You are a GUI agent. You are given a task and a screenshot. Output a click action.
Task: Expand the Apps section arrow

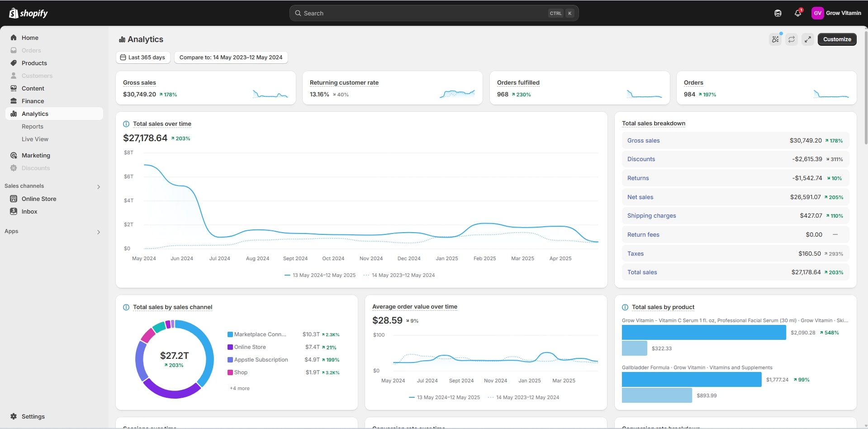[x=99, y=232]
